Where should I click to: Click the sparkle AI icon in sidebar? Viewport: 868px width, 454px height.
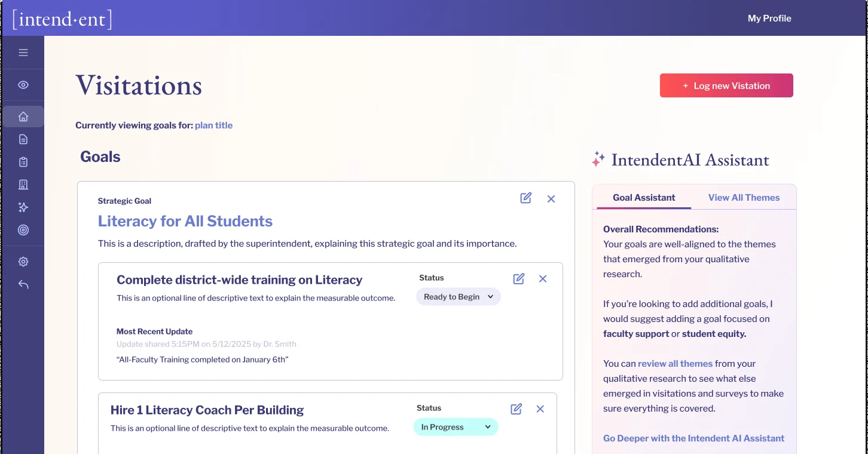[x=23, y=207]
